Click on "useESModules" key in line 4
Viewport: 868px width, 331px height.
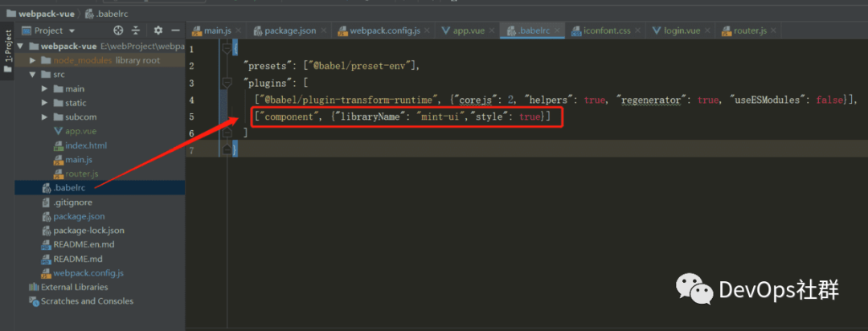point(769,100)
